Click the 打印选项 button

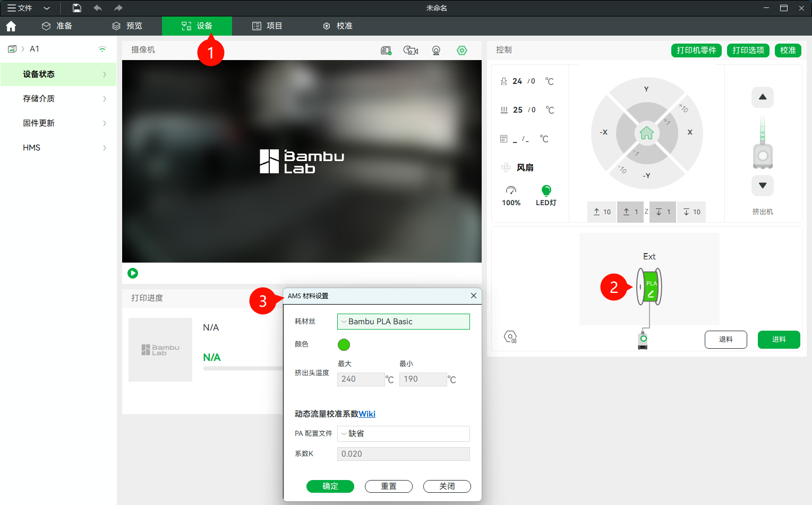tap(748, 50)
